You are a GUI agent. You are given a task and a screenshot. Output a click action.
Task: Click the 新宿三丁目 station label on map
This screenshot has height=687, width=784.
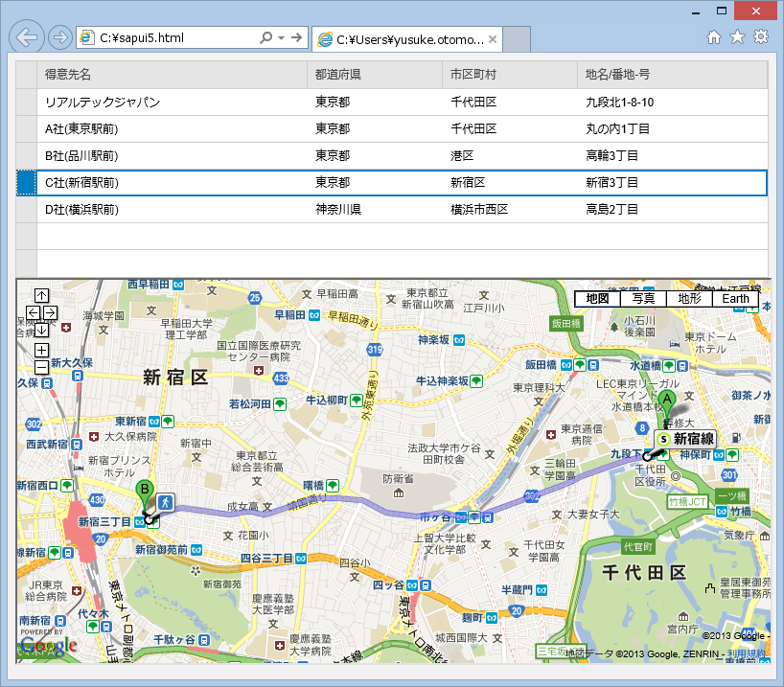104,522
